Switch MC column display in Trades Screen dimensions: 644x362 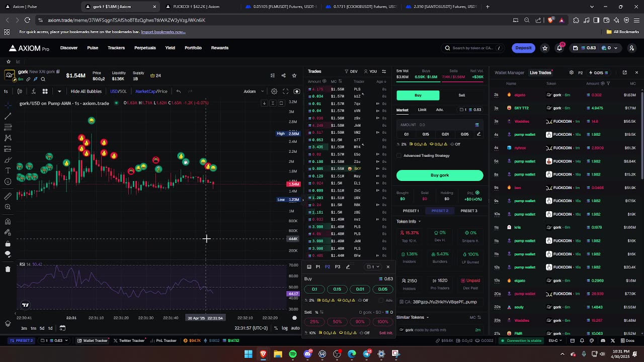[x=340, y=81]
